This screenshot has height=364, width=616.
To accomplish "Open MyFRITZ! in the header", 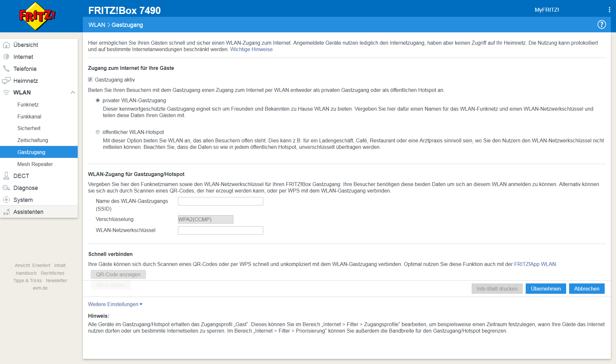I will (x=547, y=10).
